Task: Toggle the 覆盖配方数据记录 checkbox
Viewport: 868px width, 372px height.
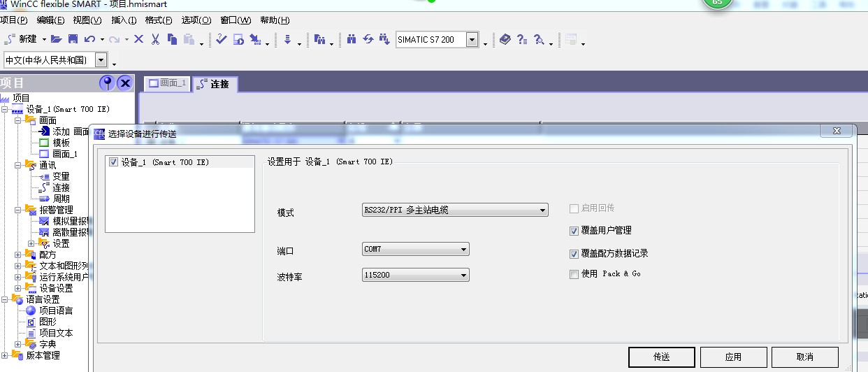Action: (574, 254)
